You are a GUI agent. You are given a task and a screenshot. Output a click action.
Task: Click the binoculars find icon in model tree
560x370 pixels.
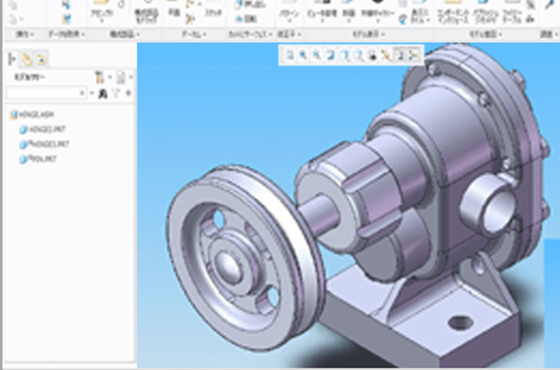[x=103, y=94]
